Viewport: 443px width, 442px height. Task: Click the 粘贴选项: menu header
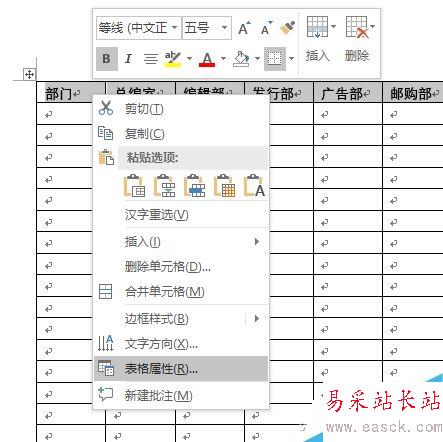pos(193,157)
